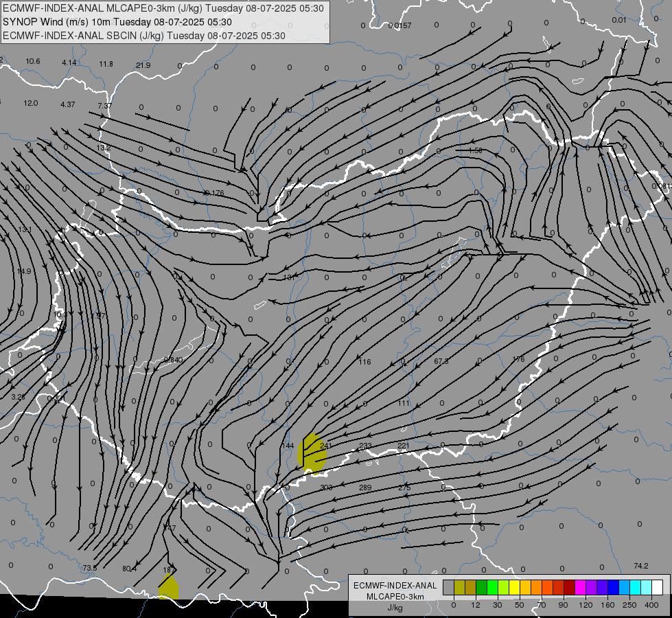Click the dark red legend swatch
The height and width of the screenshot is (618, 672).
tap(570, 587)
